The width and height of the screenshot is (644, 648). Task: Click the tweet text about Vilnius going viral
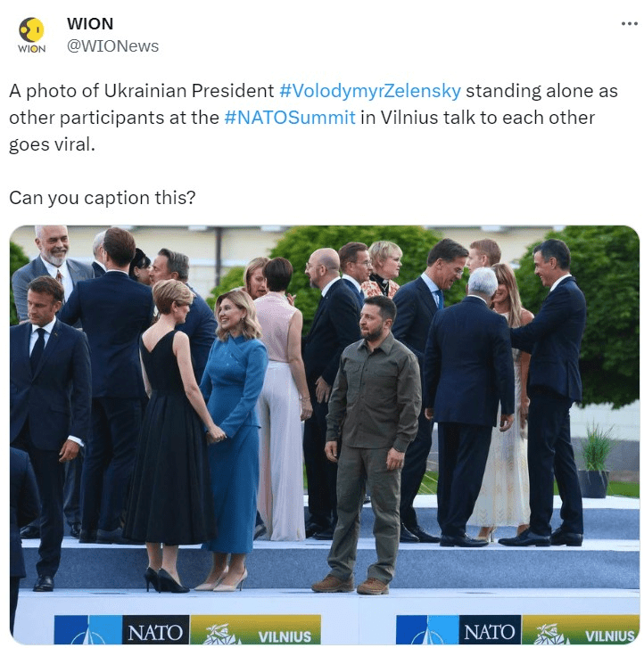313,118
